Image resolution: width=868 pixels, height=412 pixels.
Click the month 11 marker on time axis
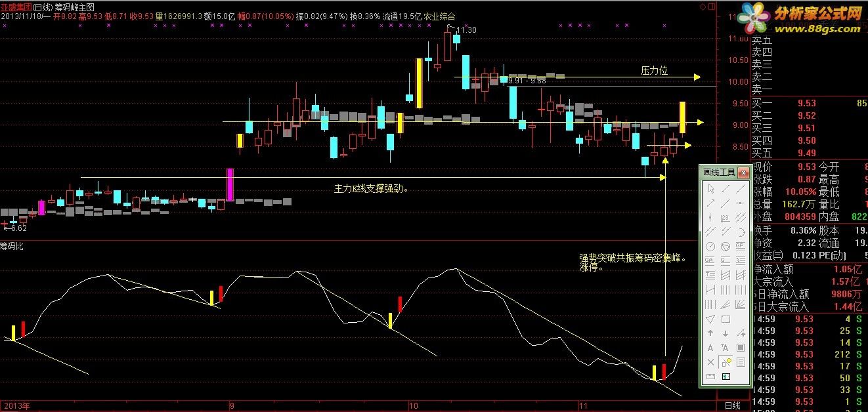tap(584, 406)
